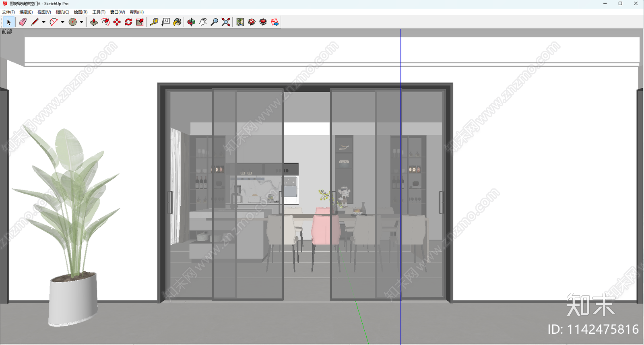The height and width of the screenshot is (345, 644).
Task: Expand the Arc tool dropdown arrow
Action: [62, 22]
